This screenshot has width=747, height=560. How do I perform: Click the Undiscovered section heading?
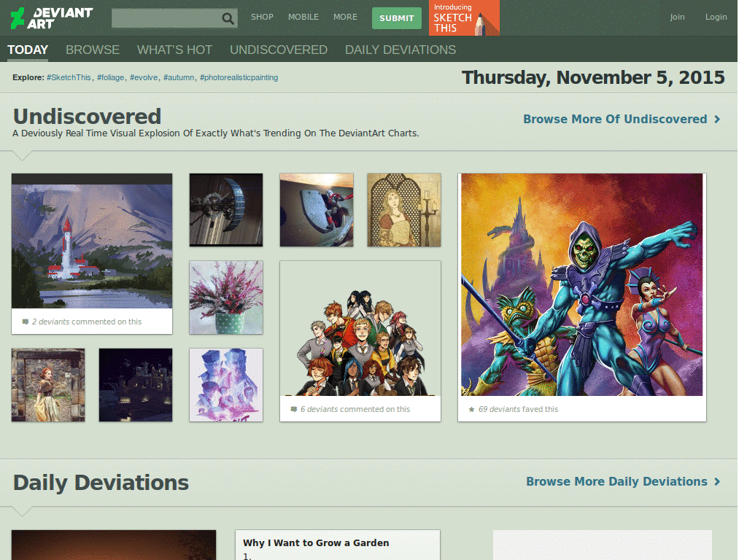[88, 116]
